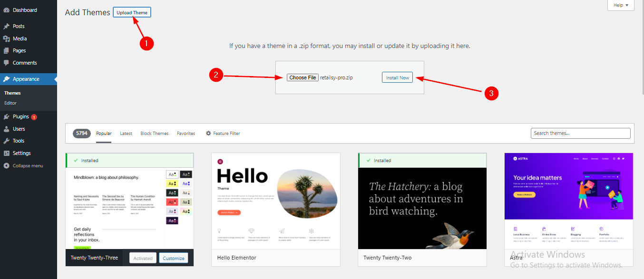Screen dimensions: 644x279
Task: Switch to the Favorites tab
Action: tap(186, 134)
